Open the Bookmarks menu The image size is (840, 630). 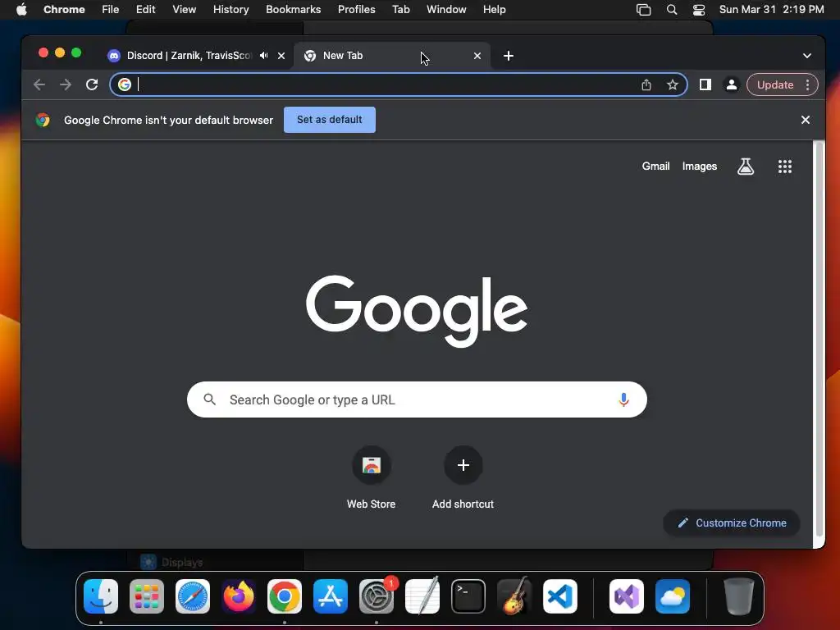[x=293, y=10]
